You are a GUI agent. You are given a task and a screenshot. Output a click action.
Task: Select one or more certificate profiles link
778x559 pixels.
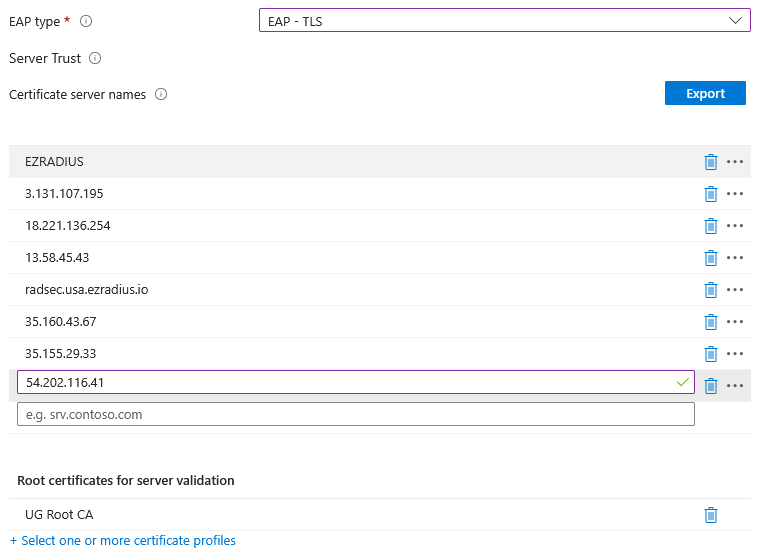(123, 541)
